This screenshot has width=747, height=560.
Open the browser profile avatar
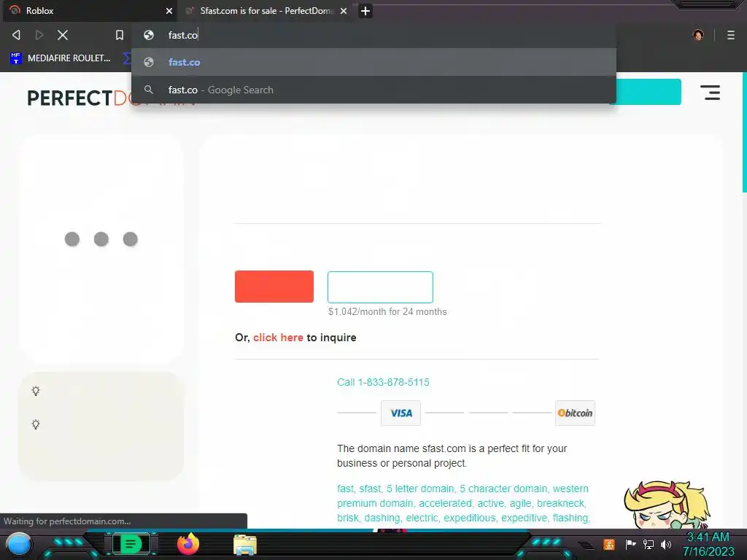coord(698,35)
